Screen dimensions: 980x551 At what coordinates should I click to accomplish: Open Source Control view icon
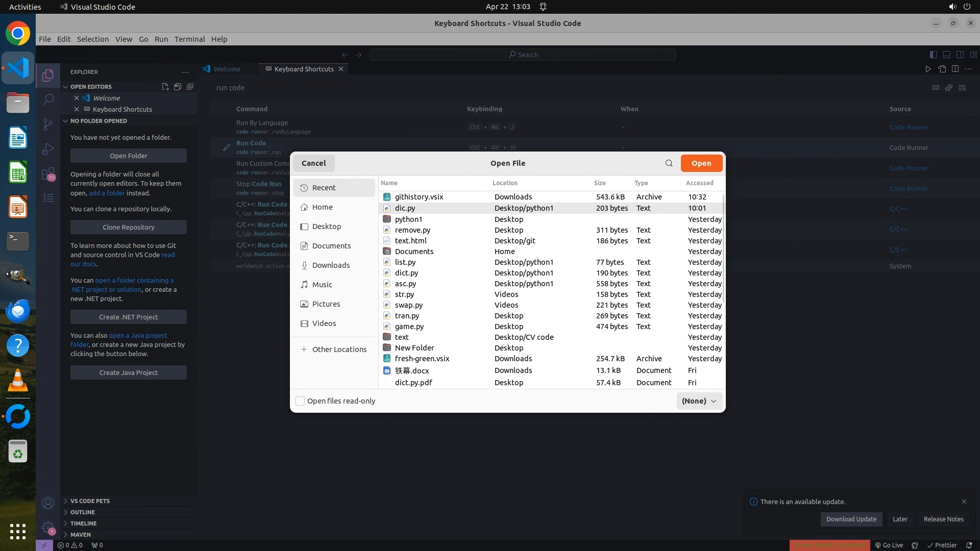(48, 124)
